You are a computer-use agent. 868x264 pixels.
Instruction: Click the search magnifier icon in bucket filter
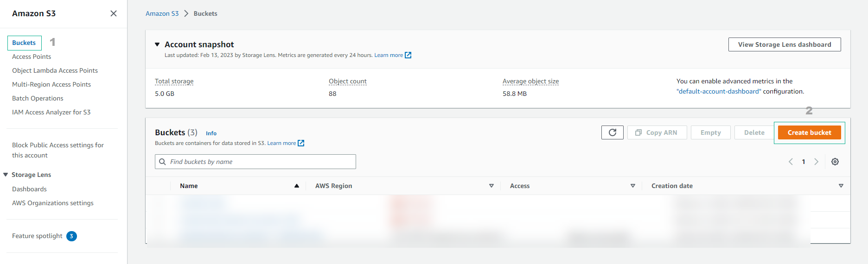click(x=162, y=162)
